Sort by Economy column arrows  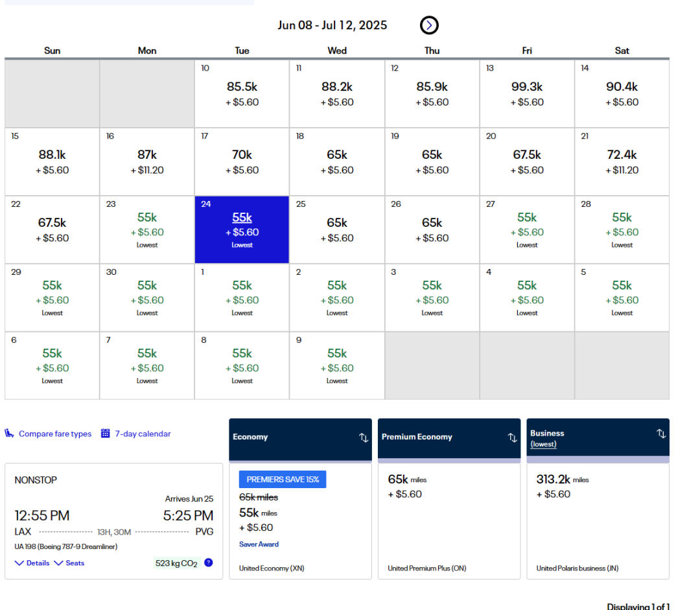(364, 438)
